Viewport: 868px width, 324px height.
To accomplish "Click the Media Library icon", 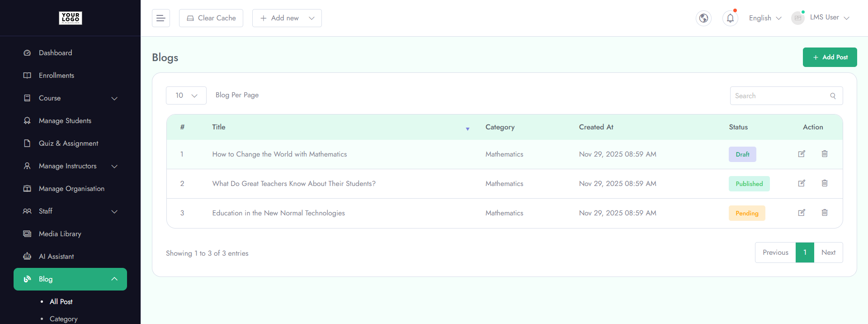I will point(27,234).
